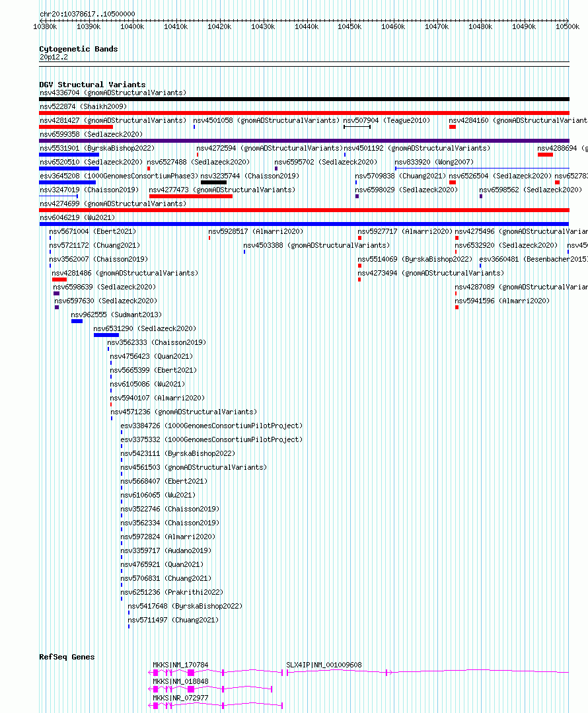
Task: Select nsv3562007 (Chaisson2019) label
Action: pyautogui.click(x=98, y=259)
